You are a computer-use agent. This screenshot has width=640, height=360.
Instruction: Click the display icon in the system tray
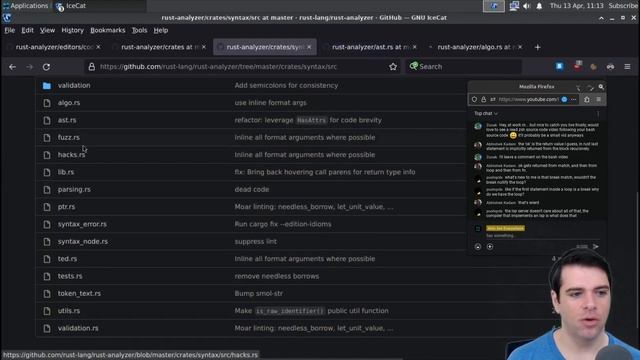514,6
